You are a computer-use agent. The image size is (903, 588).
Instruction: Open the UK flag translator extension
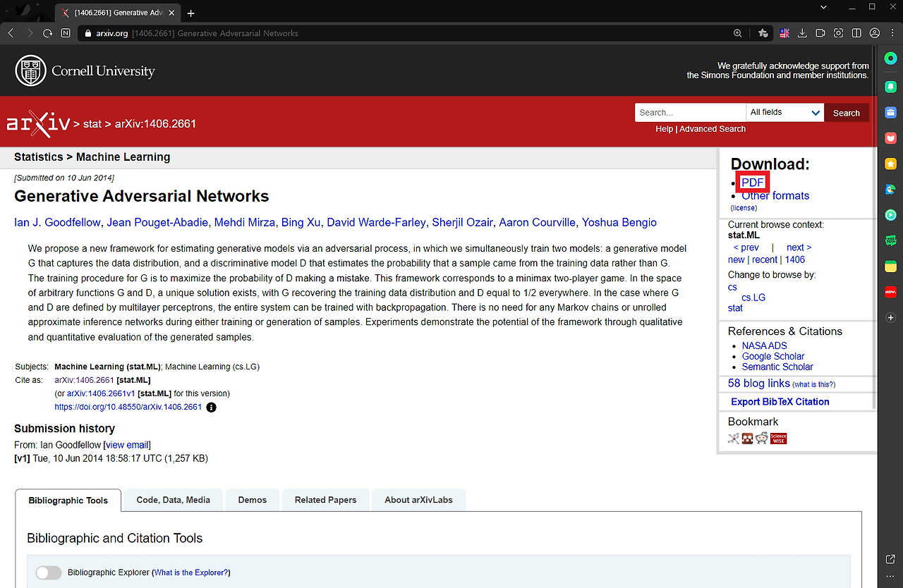point(784,32)
